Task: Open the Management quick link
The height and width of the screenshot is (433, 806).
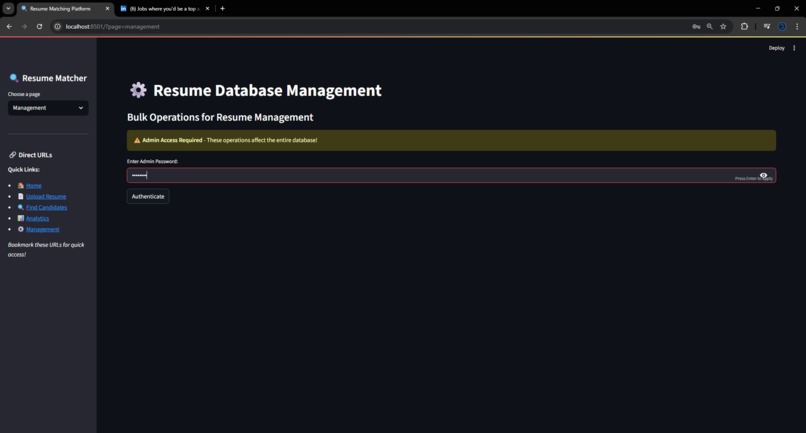Action: click(43, 229)
